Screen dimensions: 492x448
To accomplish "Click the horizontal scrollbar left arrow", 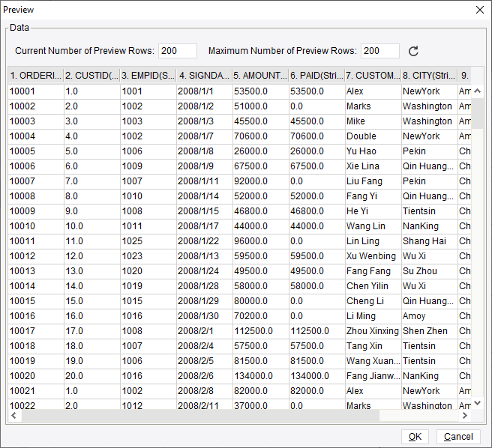I will coord(13,416).
